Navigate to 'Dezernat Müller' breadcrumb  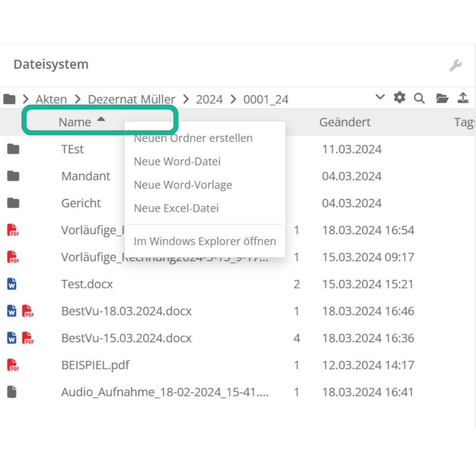[131, 99]
